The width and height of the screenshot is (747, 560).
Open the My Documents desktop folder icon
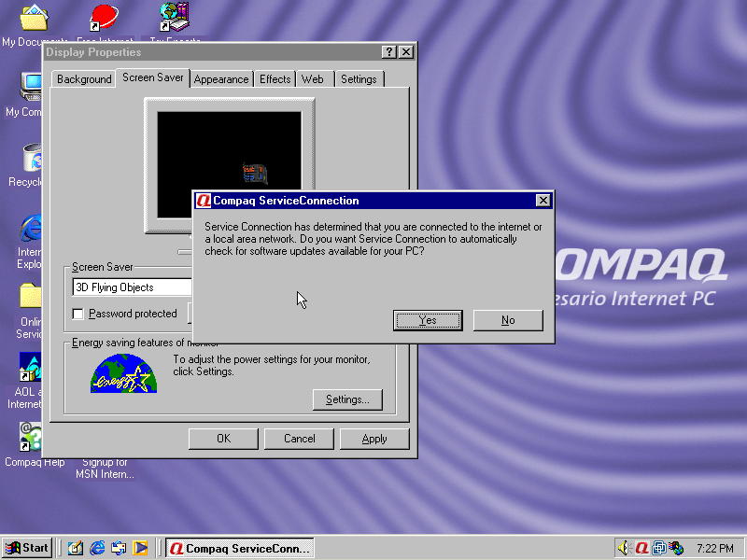click(34, 18)
